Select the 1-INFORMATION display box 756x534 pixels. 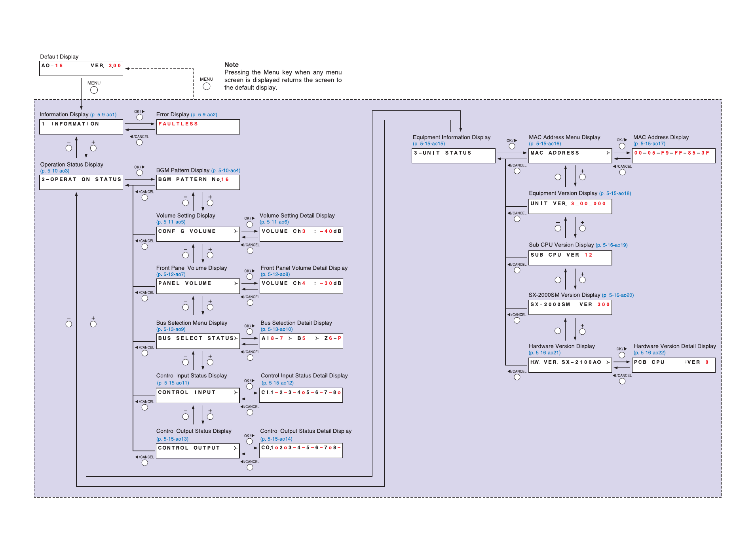(x=81, y=127)
